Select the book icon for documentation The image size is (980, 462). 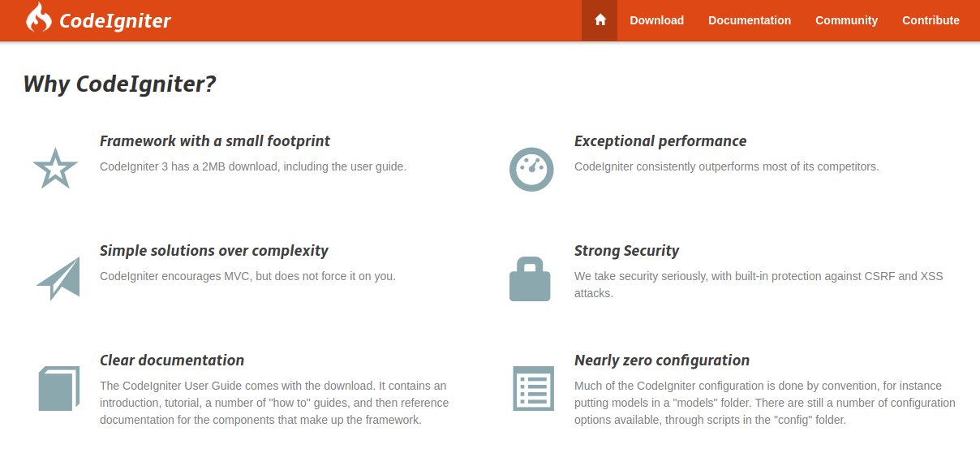coord(58,388)
